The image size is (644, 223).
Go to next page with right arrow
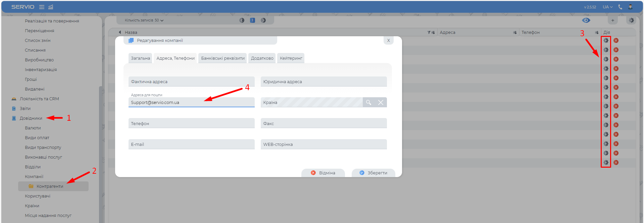(x=263, y=20)
